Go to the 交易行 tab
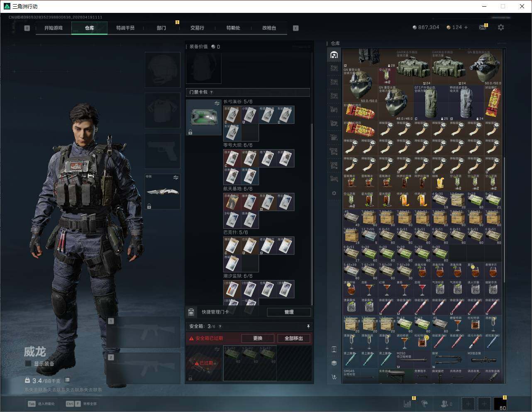The height and width of the screenshot is (412, 532). (197, 28)
